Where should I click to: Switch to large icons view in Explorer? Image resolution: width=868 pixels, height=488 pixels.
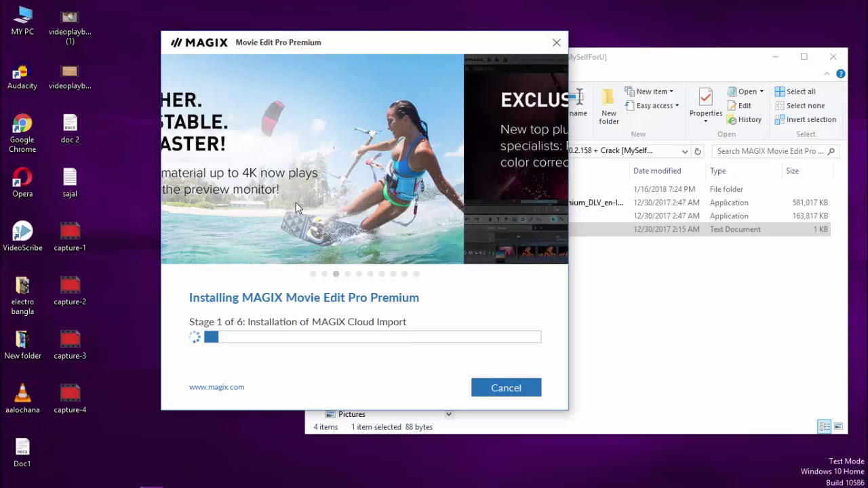838,426
